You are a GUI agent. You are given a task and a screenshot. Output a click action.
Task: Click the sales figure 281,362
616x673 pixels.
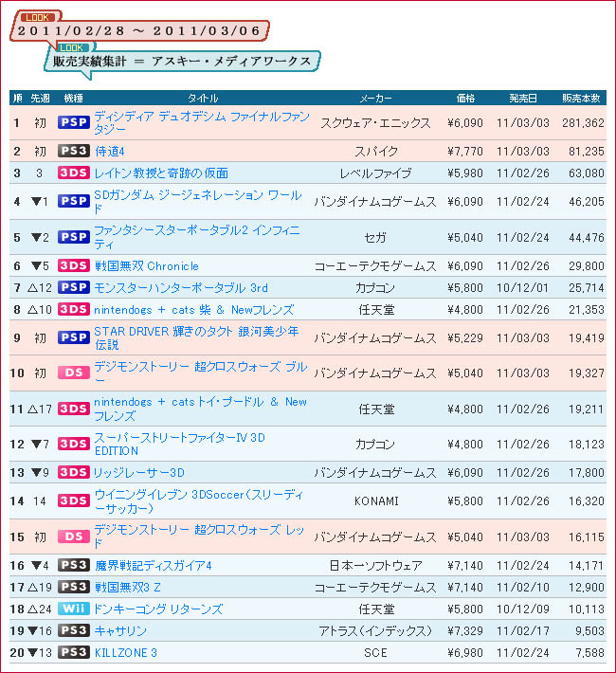click(583, 123)
